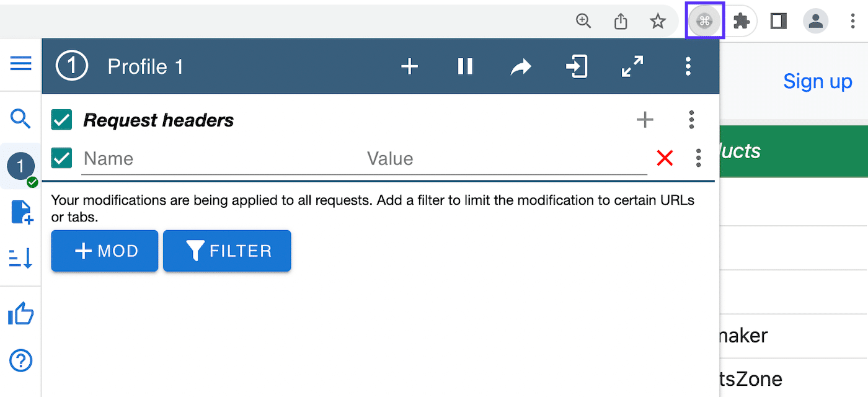Open the search icon in sidebar

click(20, 118)
